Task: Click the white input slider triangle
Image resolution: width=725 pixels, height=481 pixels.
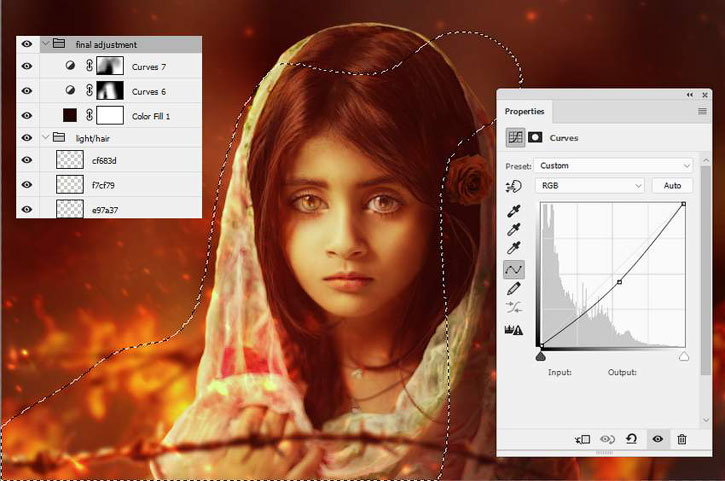Action: pos(684,357)
